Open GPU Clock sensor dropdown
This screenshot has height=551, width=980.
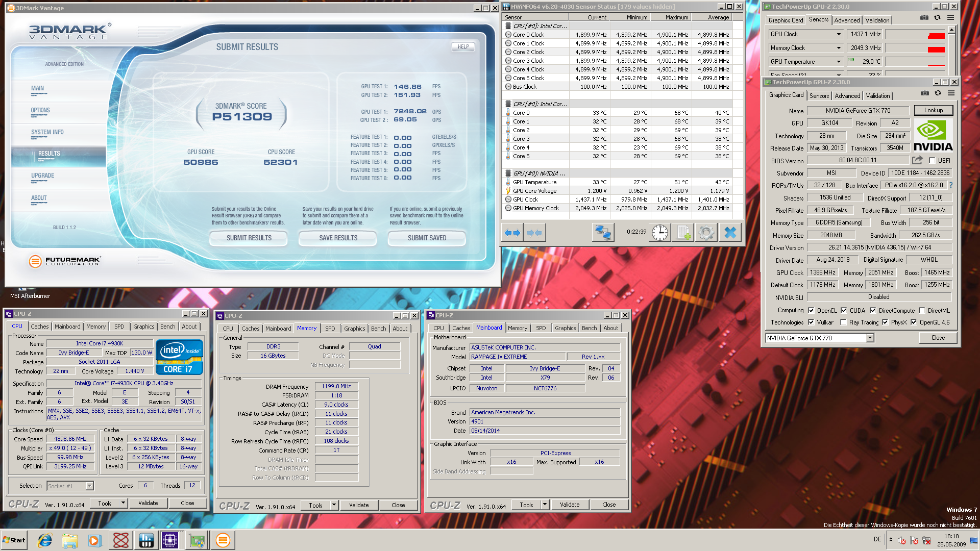pyautogui.click(x=839, y=34)
